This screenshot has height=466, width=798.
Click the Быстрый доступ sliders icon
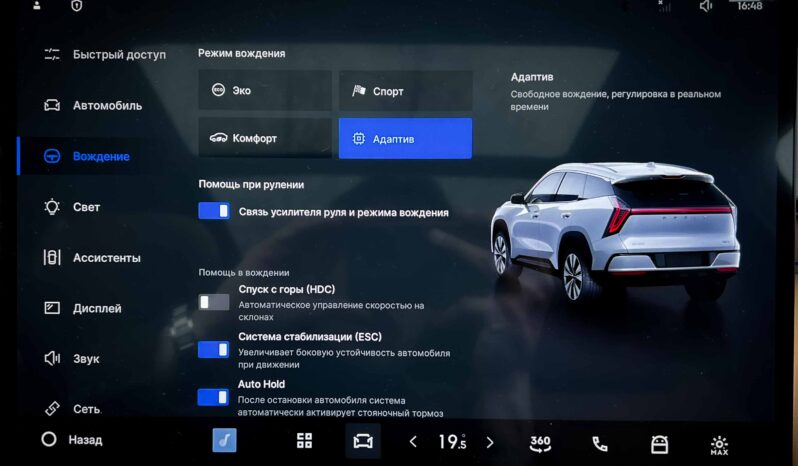click(x=52, y=54)
